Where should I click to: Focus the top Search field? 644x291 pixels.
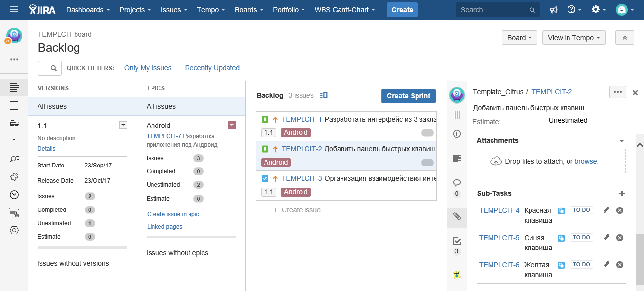click(x=497, y=10)
